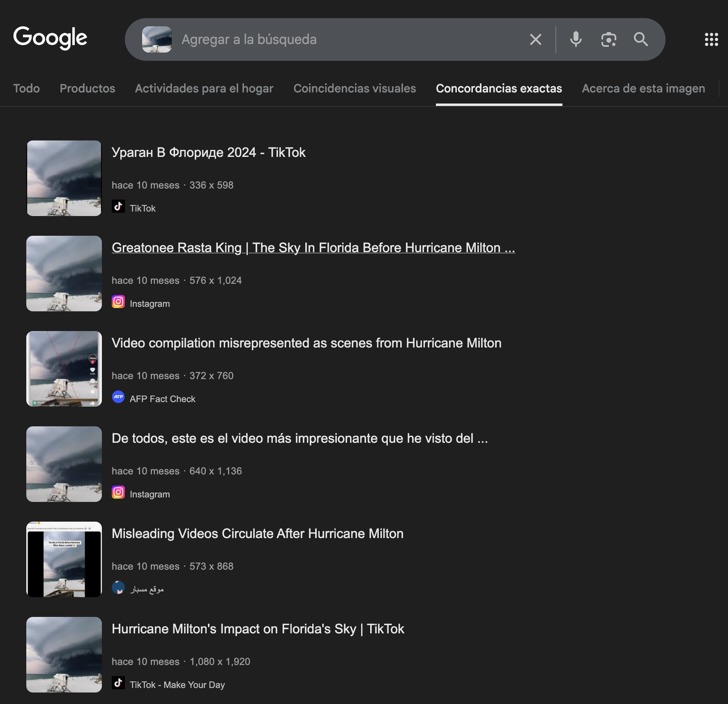Click '640 x 1,136' size text
This screenshot has height=704, width=728.
pos(216,471)
